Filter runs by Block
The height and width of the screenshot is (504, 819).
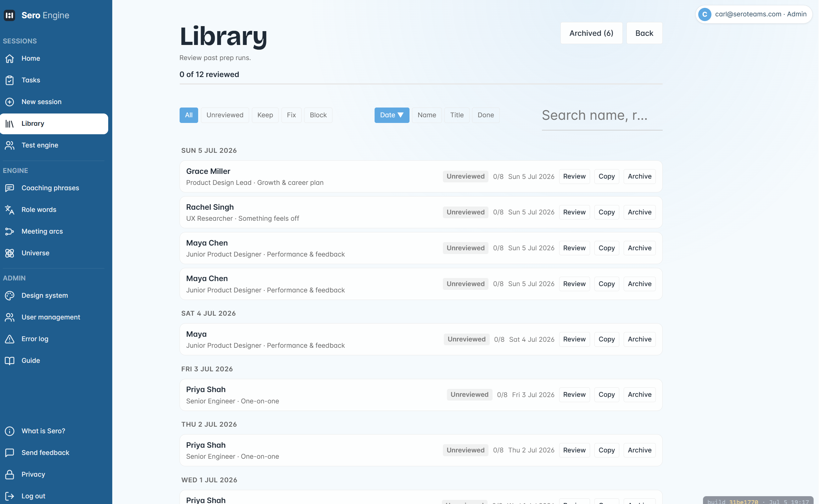click(318, 115)
